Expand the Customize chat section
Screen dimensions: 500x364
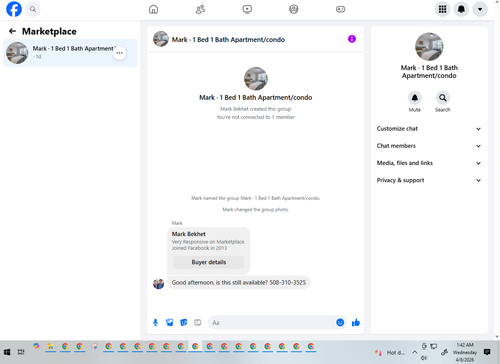(x=429, y=129)
